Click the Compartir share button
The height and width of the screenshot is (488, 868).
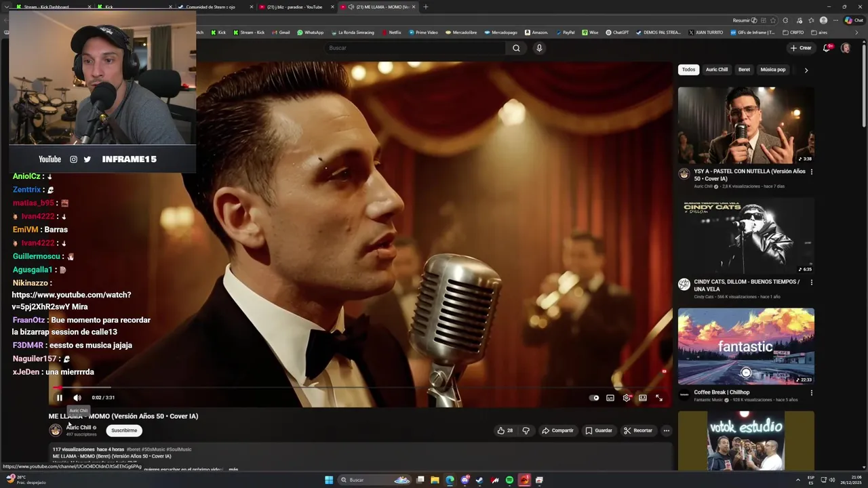point(557,430)
